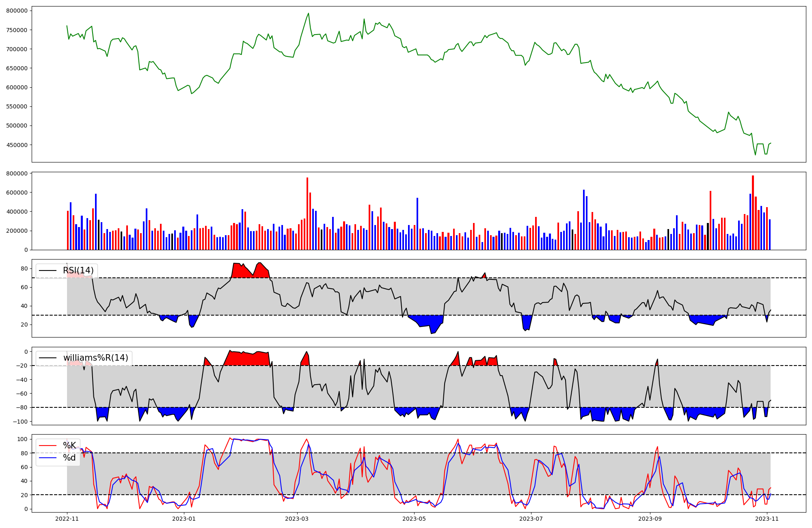Image resolution: width=812 pixels, height=528 pixels.
Task: Click the 2023-11 x-axis date label
Action: tap(767, 519)
